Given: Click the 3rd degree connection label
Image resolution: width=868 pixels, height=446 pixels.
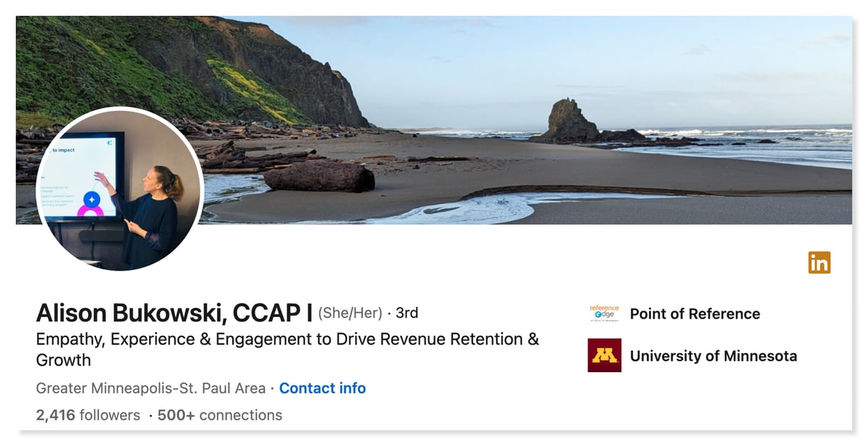Looking at the screenshot, I should point(407,313).
